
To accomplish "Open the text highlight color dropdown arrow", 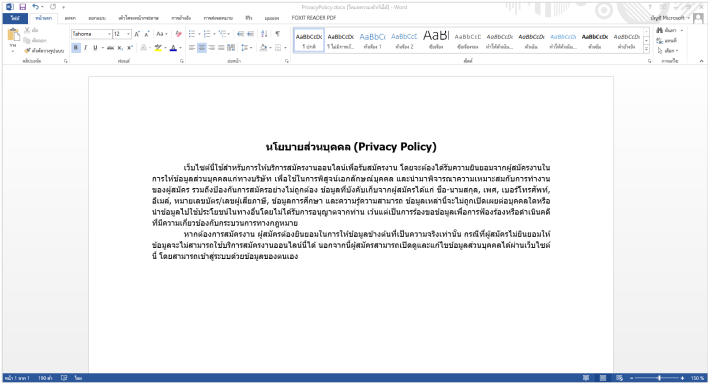I will click(x=165, y=47).
